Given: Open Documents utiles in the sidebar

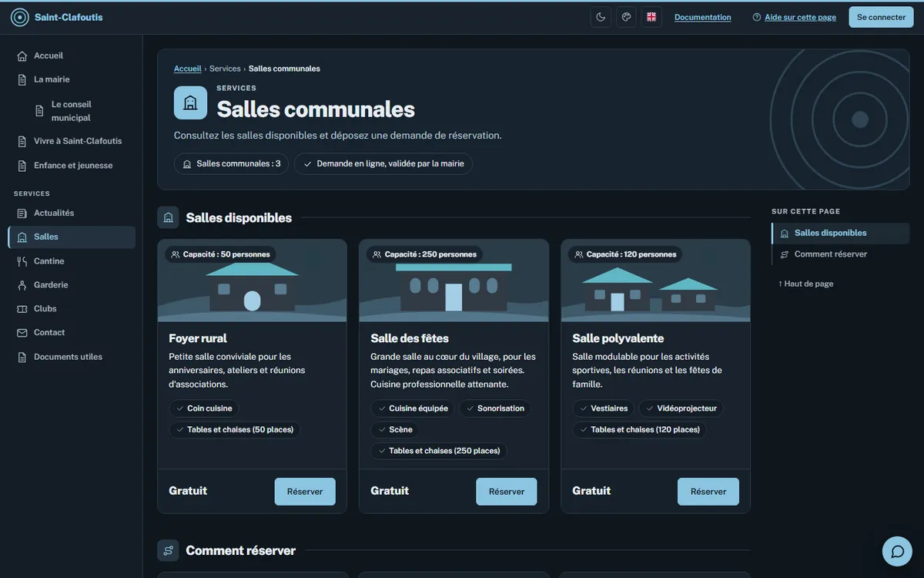Looking at the screenshot, I should (x=72, y=357).
